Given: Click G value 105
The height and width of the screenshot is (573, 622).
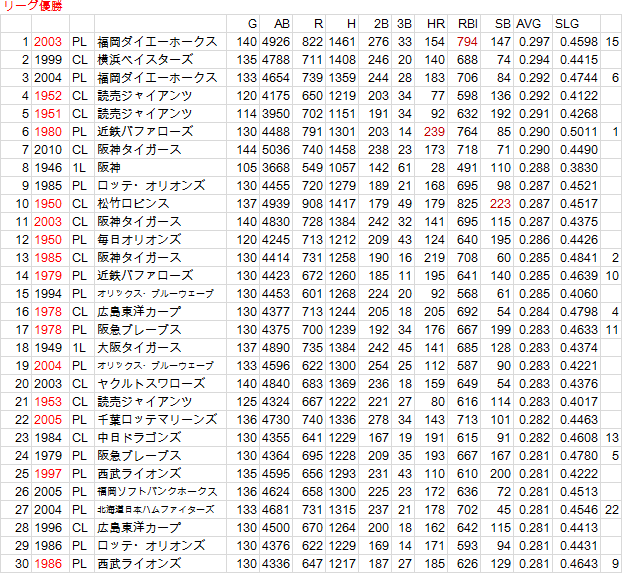Looking at the screenshot, I should click(x=247, y=168).
